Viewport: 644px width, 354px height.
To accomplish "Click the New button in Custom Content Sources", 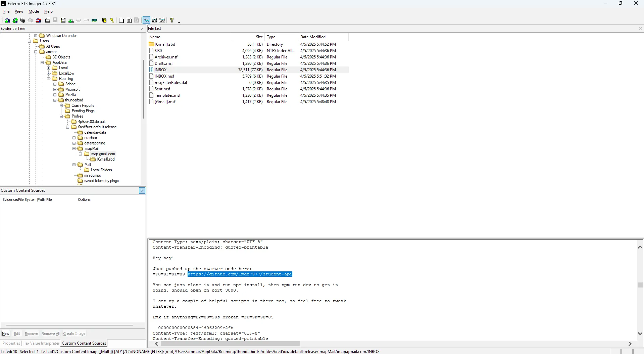I will click(6, 334).
